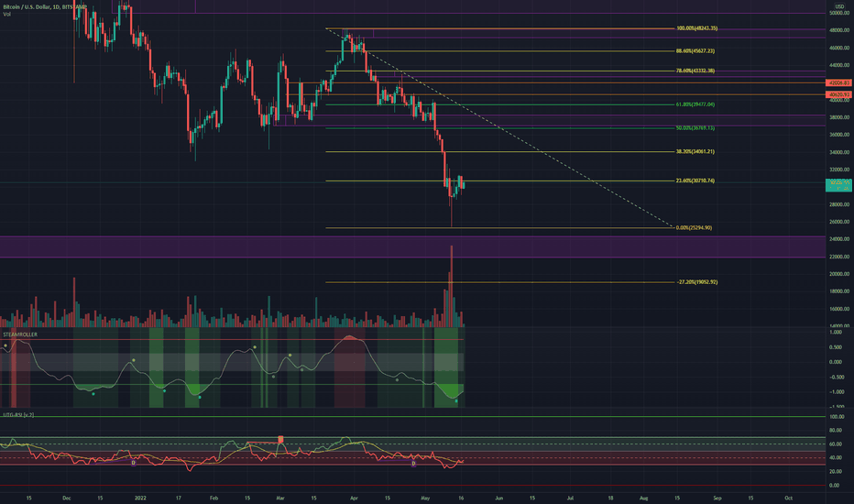The image size is (854, 504).
Task: Click the 80.00 RSI scale value
Action: pos(836,431)
